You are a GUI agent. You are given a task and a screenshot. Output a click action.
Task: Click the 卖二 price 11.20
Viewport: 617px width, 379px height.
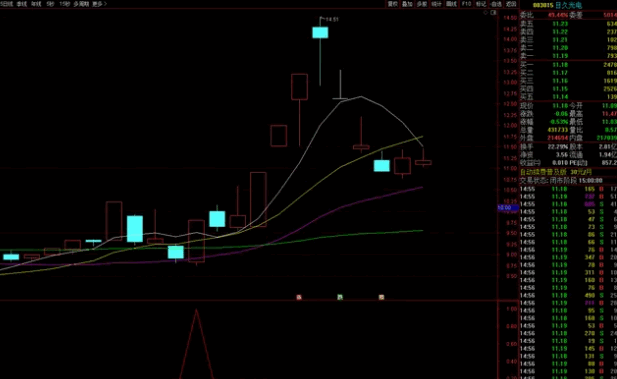[x=560, y=48]
